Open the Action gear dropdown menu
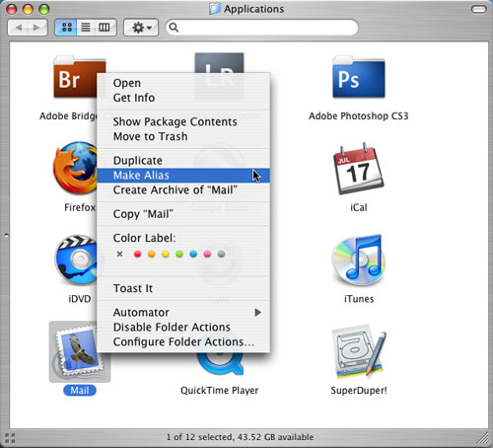The height and width of the screenshot is (448, 493). click(x=141, y=28)
